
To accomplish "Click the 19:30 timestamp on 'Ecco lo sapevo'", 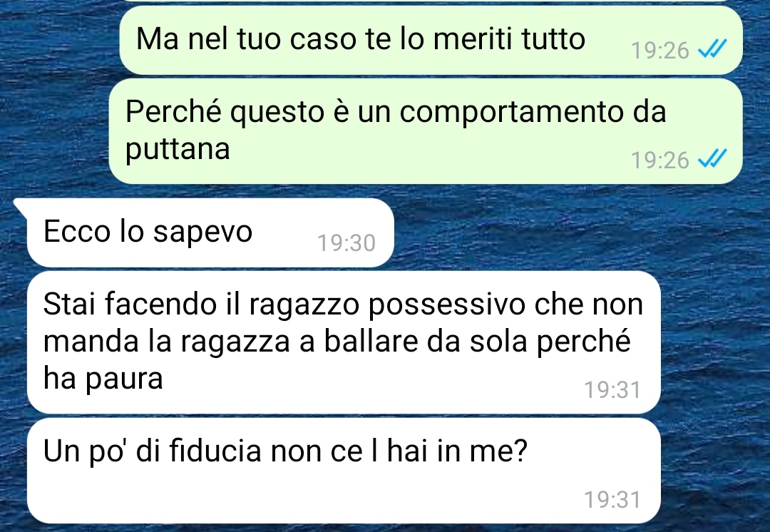I will click(346, 242).
